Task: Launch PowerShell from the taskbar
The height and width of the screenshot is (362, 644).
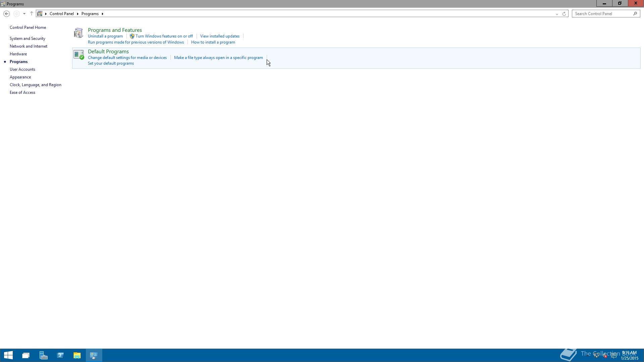Action: coord(60,355)
